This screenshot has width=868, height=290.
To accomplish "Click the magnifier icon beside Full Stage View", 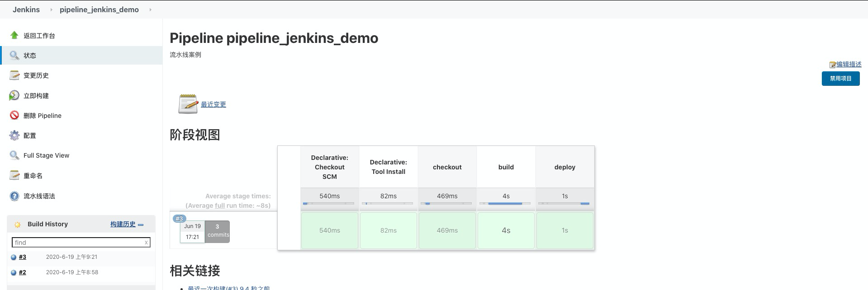I will [14, 155].
